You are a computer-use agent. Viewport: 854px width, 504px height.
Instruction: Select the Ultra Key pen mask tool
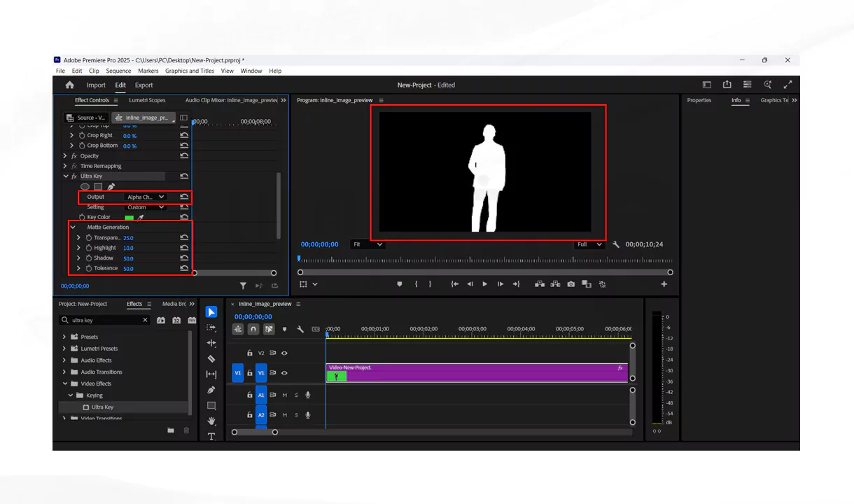click(111, 187)
